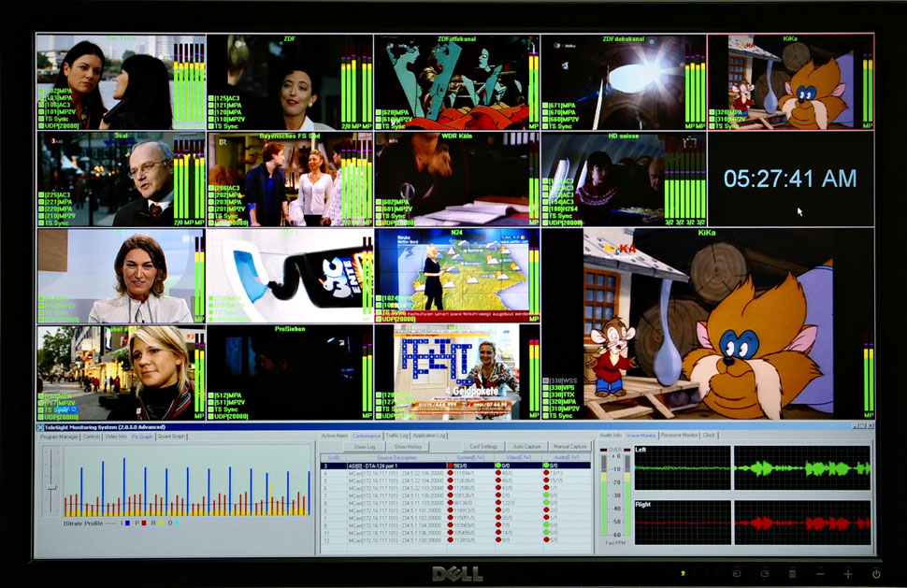Screen dimensions: 907x588
Task: Open the Quant Graph tab
Action: [171, 437]
